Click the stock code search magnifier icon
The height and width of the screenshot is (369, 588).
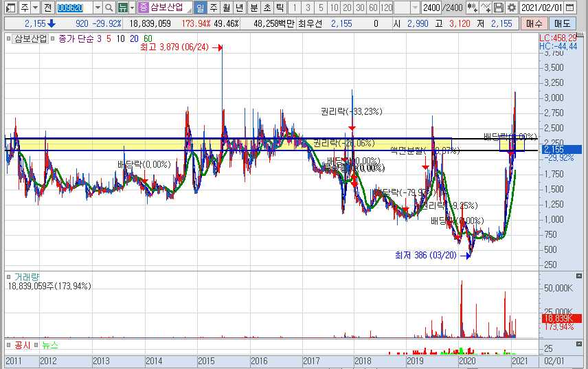[109, 8]
